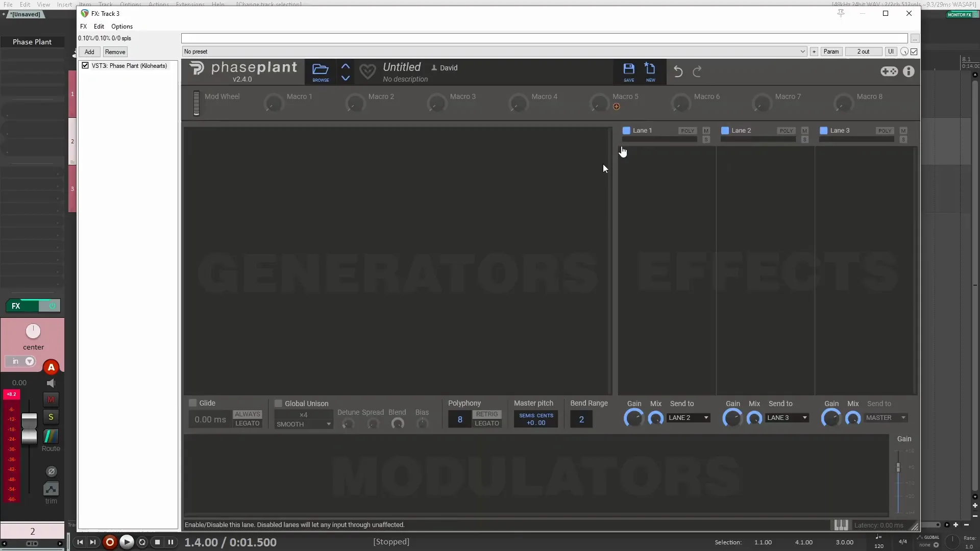Pin the FX window on top
980x551 pixels.
(841, 13)
